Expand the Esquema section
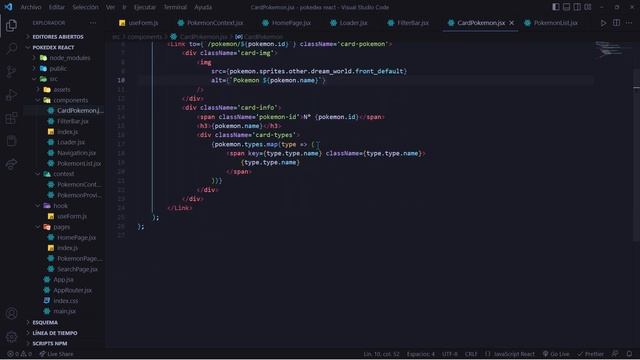Image resolution: width=640 pixels, height=360 pixels. [45, 322]
